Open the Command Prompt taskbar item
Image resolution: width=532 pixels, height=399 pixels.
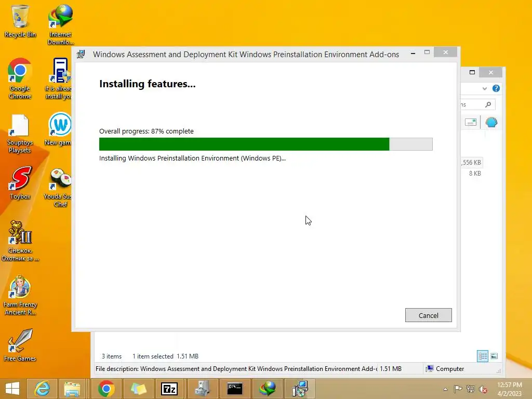coord(234,389)
